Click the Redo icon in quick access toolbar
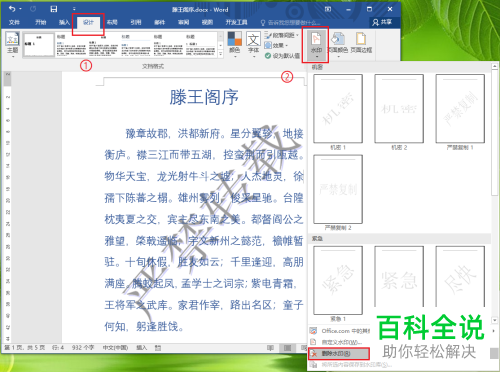 pos(33,9)
